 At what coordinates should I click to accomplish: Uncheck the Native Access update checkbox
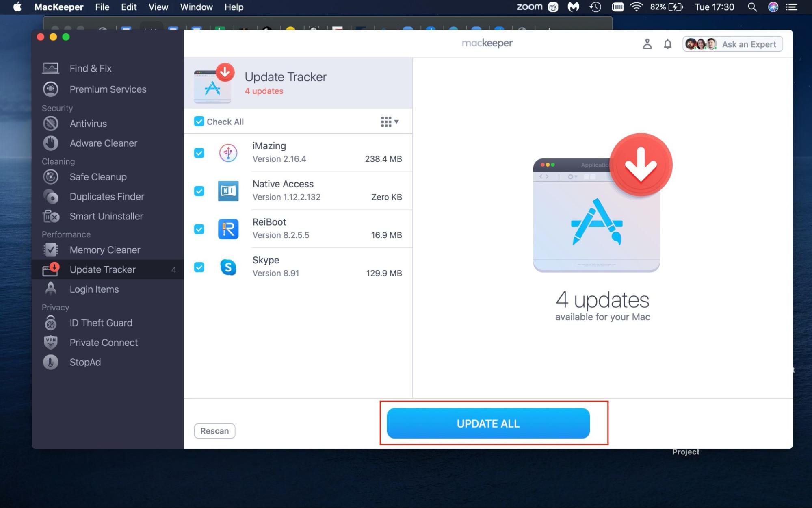click(x=199, y=191)
